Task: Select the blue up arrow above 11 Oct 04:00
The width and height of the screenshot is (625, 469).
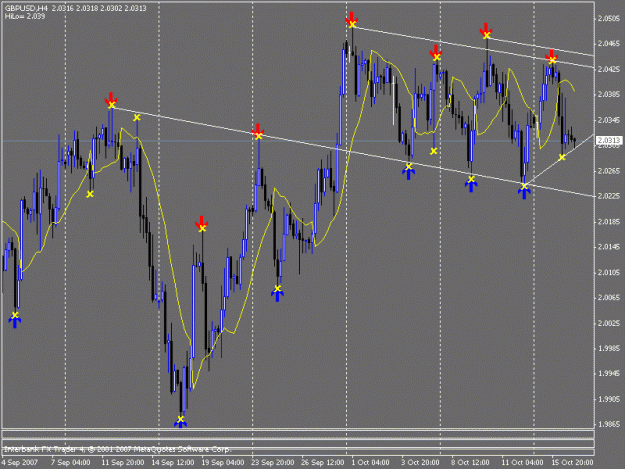Action: [524, 192]
